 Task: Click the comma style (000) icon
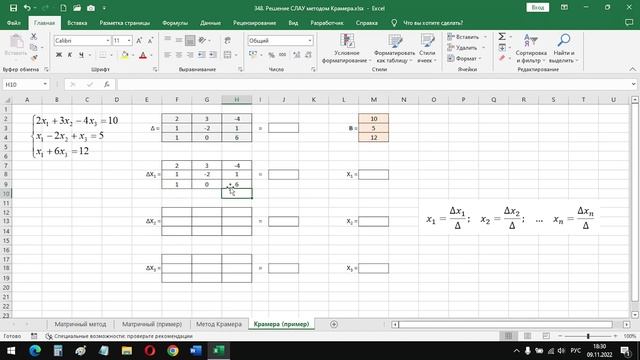click(282, 55)
